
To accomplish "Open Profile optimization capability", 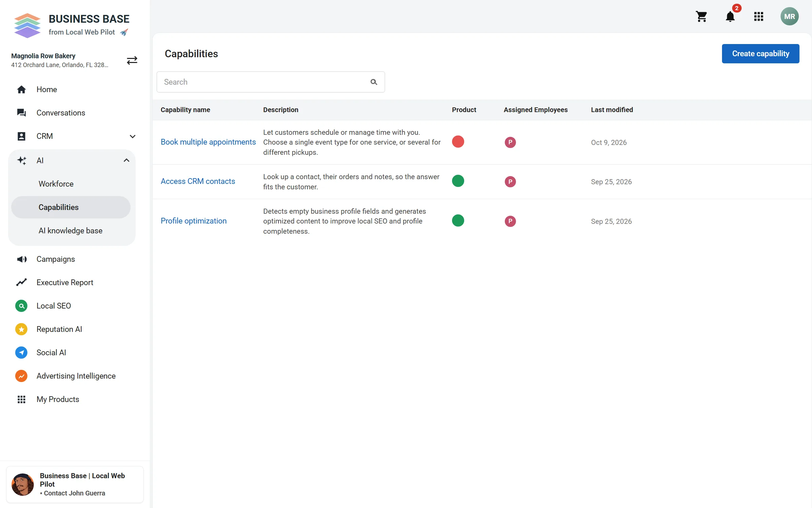I will pos(194,221).
